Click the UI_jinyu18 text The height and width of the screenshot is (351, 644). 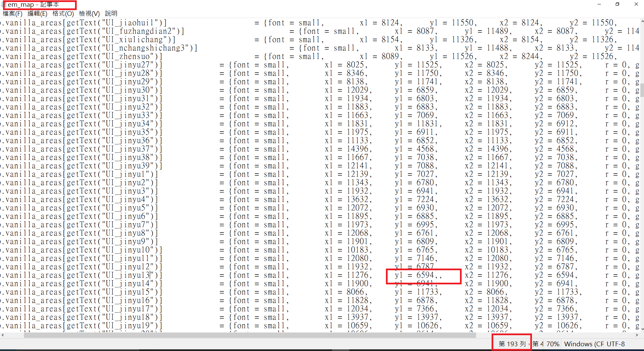(x=128, y=317)
